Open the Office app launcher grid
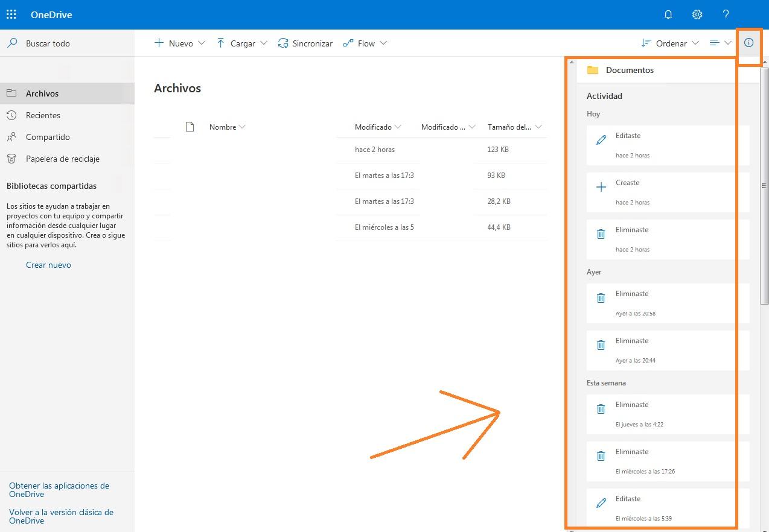769x532 pixels. click(11, 14)
